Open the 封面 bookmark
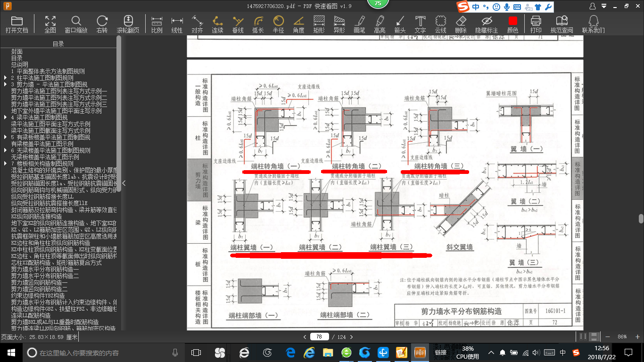 [17, 51]
